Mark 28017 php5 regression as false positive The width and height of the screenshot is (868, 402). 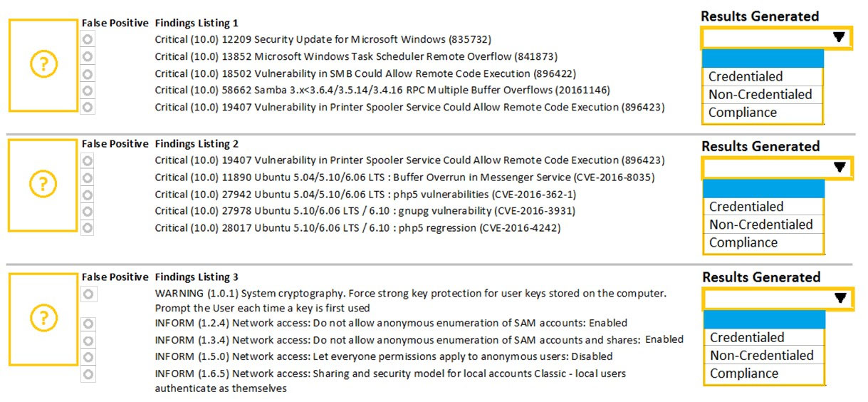(88, 228)
